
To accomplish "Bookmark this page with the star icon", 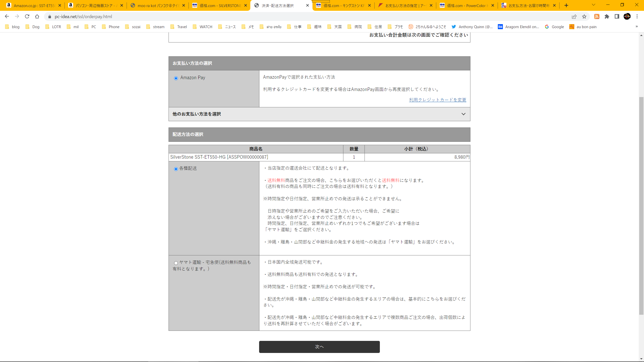I will tap(584, 17).
